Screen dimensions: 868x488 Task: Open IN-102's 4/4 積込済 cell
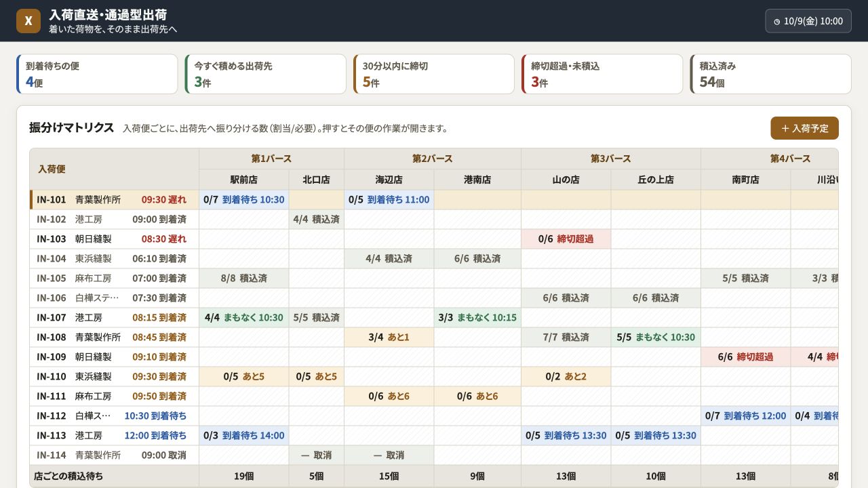click(317, 220)
